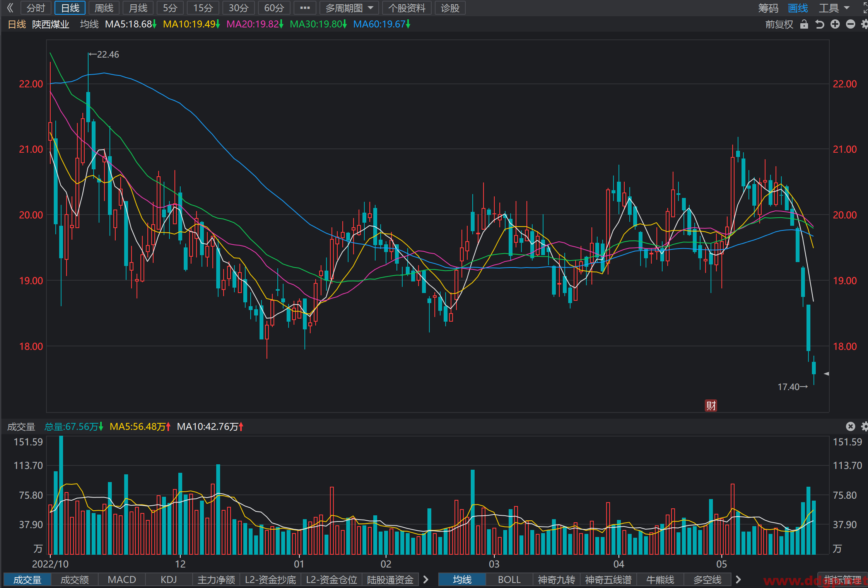Screen dimensions: 868x588
Task: Close the 成交量 volume sub-panel
Action: tap(851, 426)
